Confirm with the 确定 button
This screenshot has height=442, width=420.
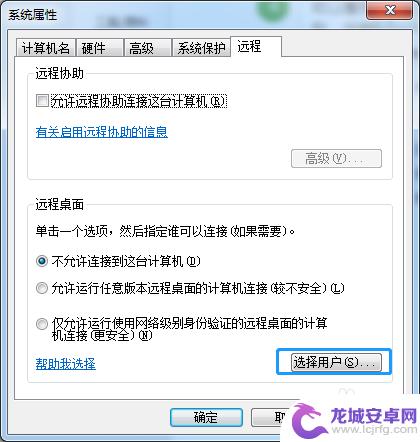tap(206, 417)
